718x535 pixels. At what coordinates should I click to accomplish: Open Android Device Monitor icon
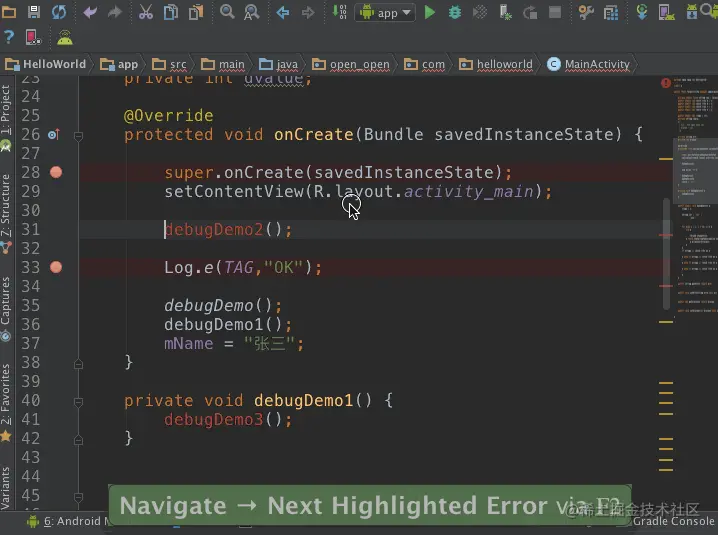[33, 38]
